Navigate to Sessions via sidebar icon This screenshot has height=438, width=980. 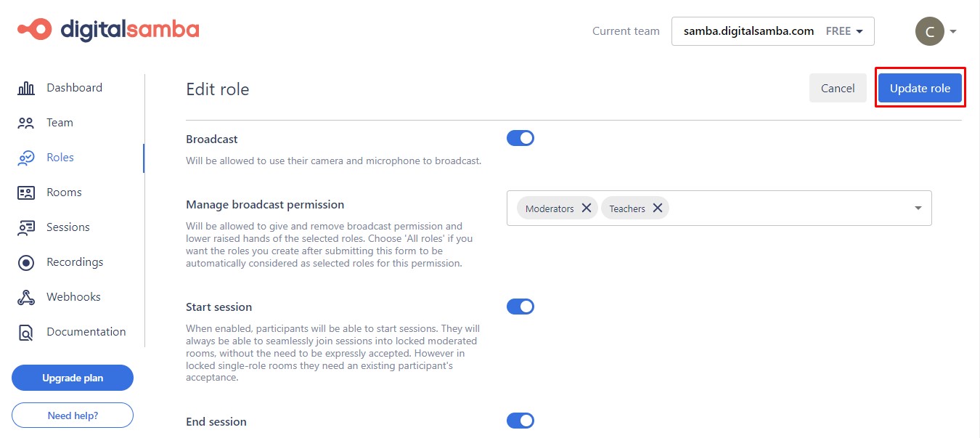click(x=26, y=227)
